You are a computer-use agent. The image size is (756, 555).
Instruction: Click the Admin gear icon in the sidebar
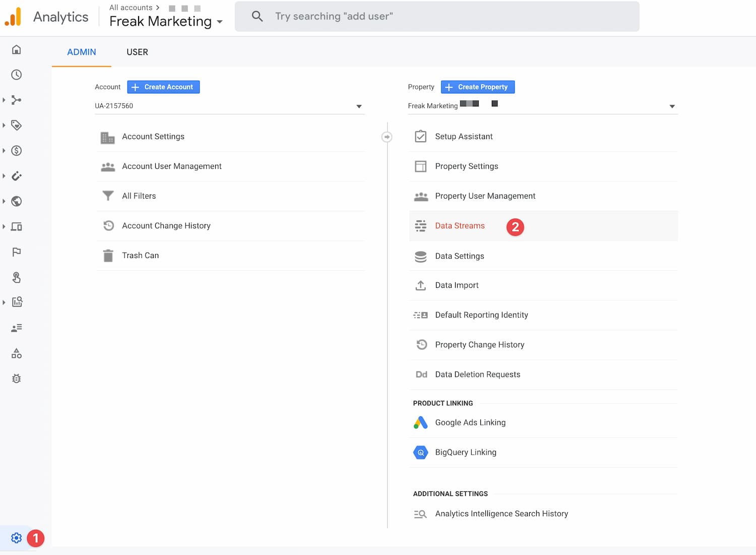pyautogui.click(x=17, y=538)
